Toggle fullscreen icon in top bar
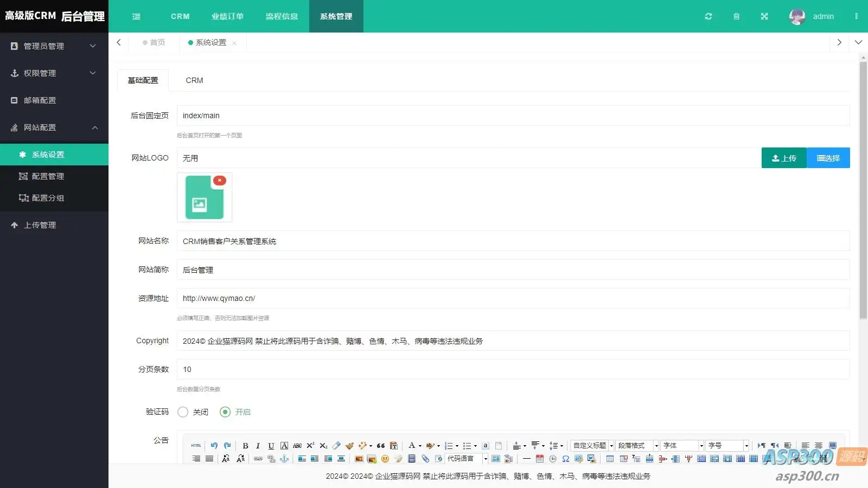 (764, 16)
